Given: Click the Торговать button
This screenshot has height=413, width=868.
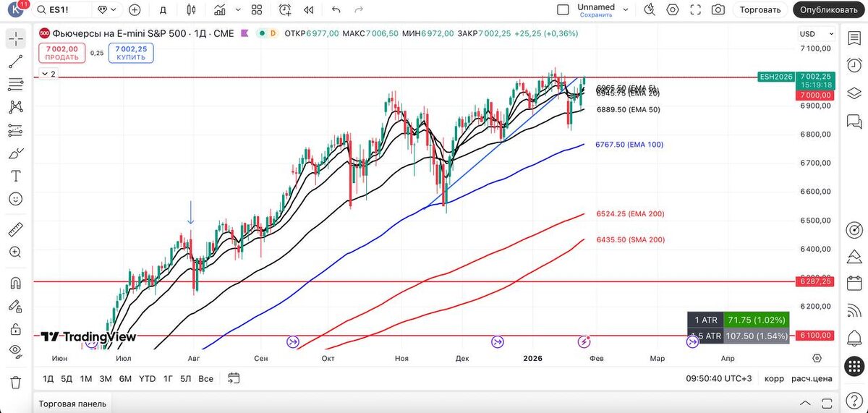Looking at the screenshot, I should pyautogui.click(x=761, y=9).
